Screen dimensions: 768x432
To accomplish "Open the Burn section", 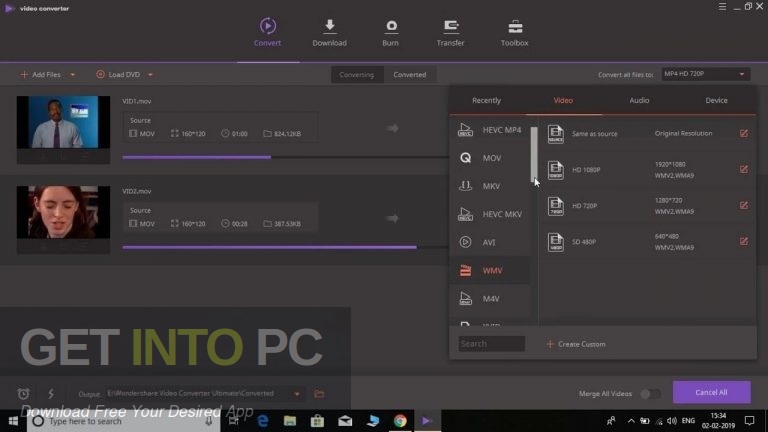I will tap(390, 32).
